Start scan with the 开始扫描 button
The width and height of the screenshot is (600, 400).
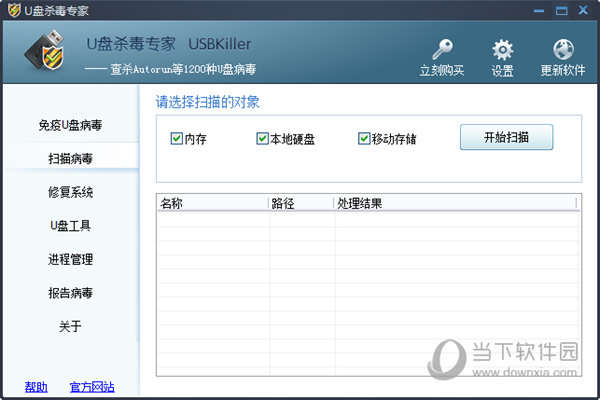pos(506,137)
